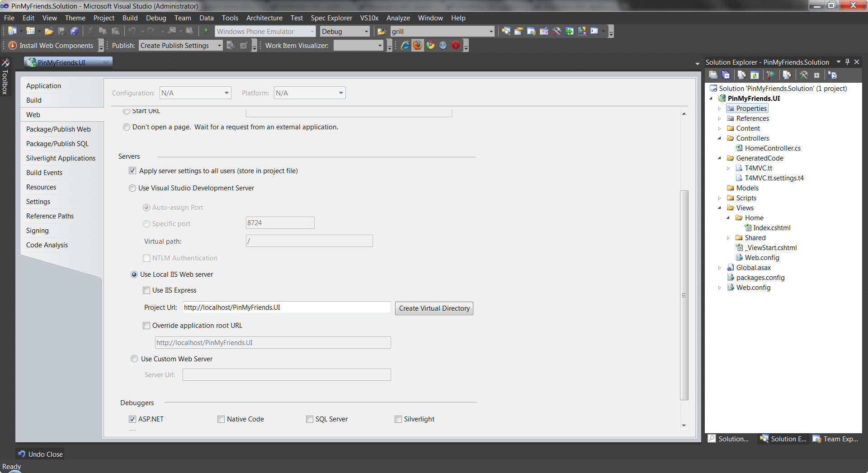Toggle ASP.NET debugger checkbox

pos(132,419)
